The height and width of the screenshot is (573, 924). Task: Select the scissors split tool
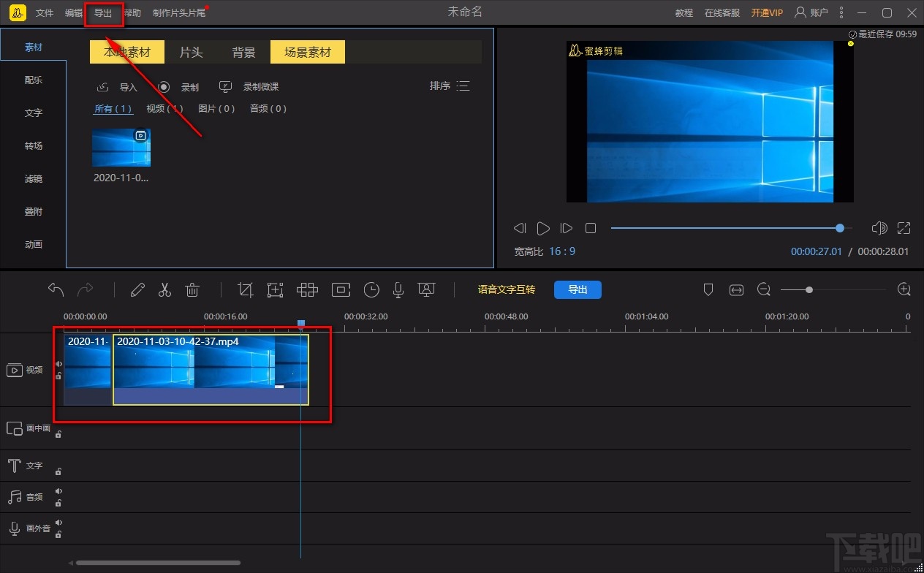click(x=164, y=290)
